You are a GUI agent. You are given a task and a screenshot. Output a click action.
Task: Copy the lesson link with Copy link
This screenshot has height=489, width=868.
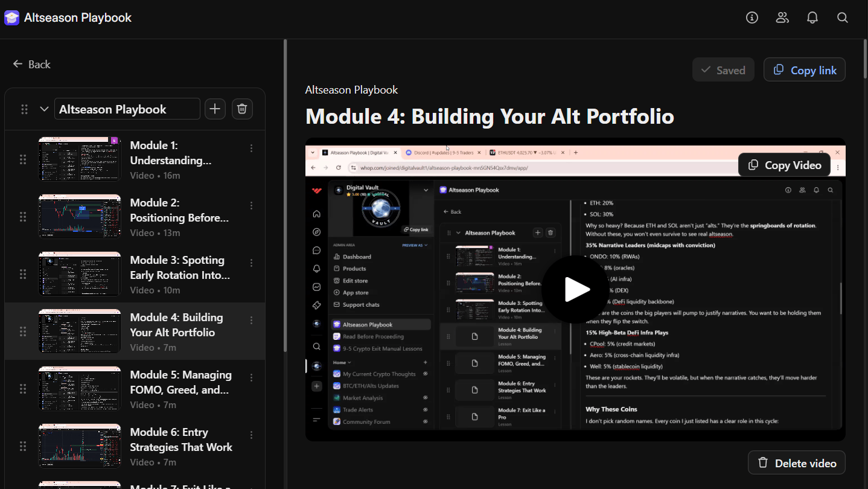click(x=805, y=70)
